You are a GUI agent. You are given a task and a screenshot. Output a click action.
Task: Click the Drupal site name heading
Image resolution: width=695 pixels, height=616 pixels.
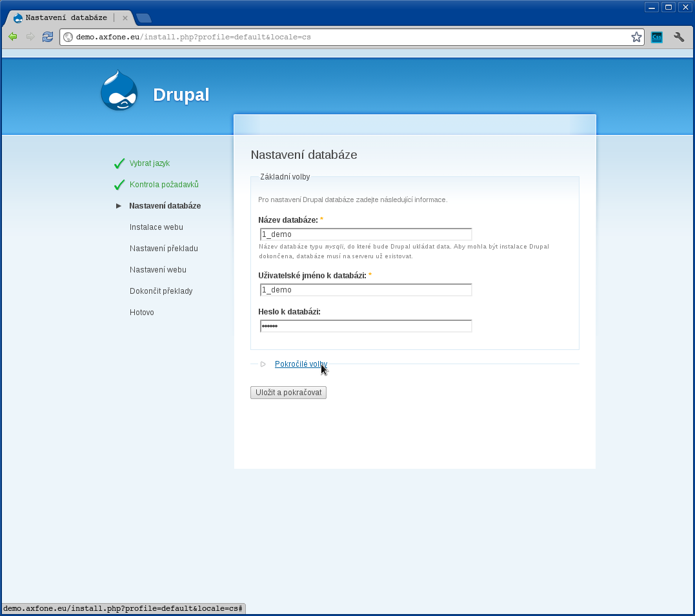coord(181,95)
